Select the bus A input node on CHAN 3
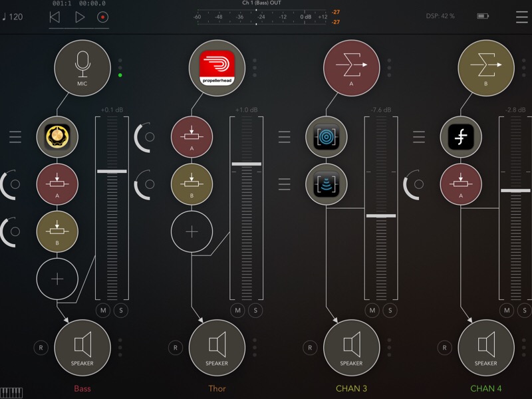The width and height of the screenshot is (532, 399). click(351, 67)
